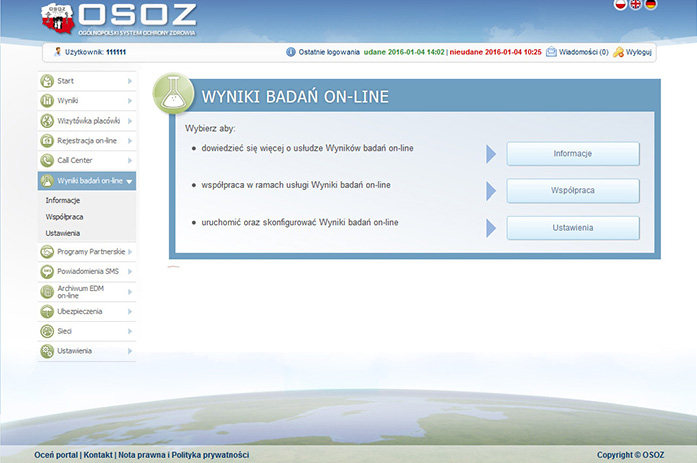Click the Start sidebar icon
The height and width of the screenshot is (463, 697).
click(x=47, y=81)
